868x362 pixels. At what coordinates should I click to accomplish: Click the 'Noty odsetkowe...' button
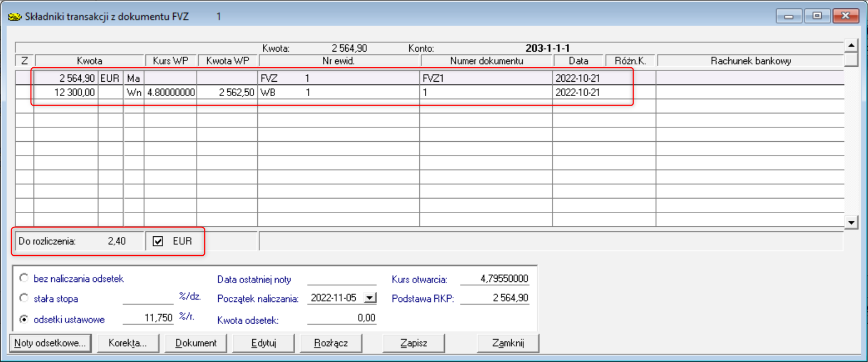click(51, 343)
